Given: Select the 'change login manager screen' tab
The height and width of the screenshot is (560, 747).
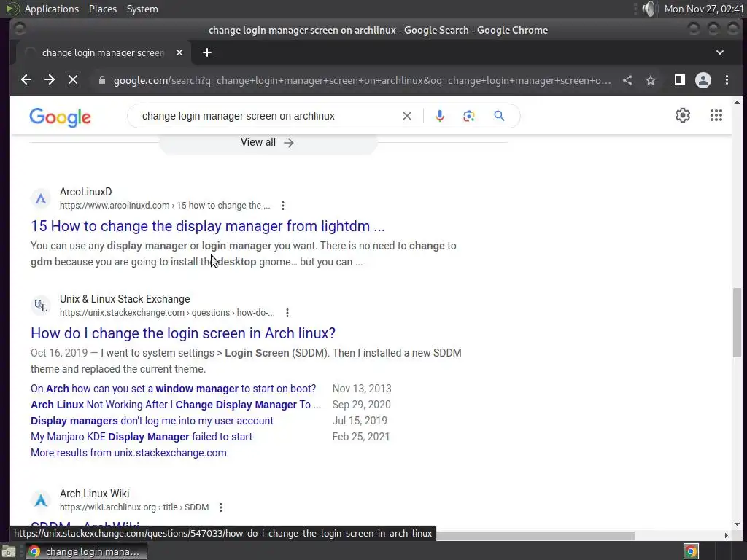Looking at the screenshot, I should (x=104, y=52).
